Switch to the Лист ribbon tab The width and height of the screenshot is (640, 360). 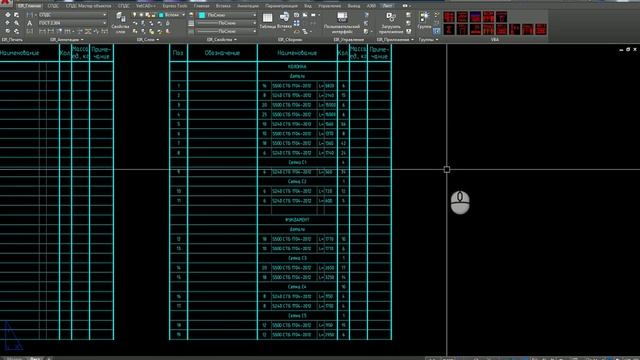pos(387,6)
